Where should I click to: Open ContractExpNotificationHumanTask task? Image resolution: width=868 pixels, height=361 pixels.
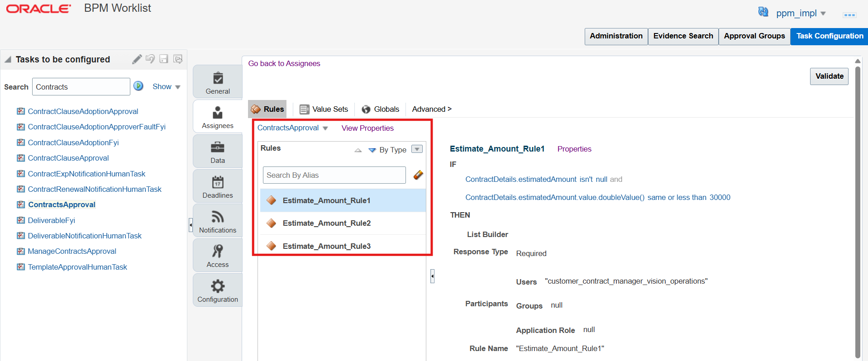pos(86,174)
